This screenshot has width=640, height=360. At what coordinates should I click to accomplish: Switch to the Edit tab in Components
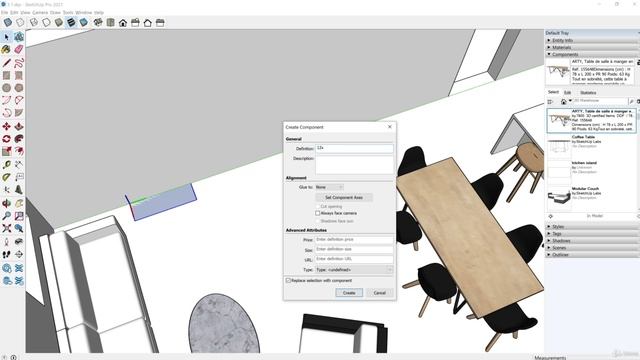click(568, 93)
